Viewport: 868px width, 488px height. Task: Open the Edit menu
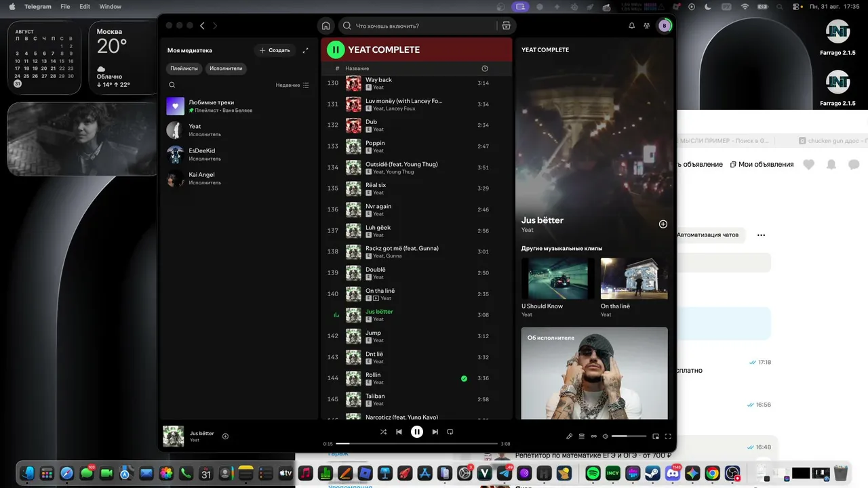[85, 7]
